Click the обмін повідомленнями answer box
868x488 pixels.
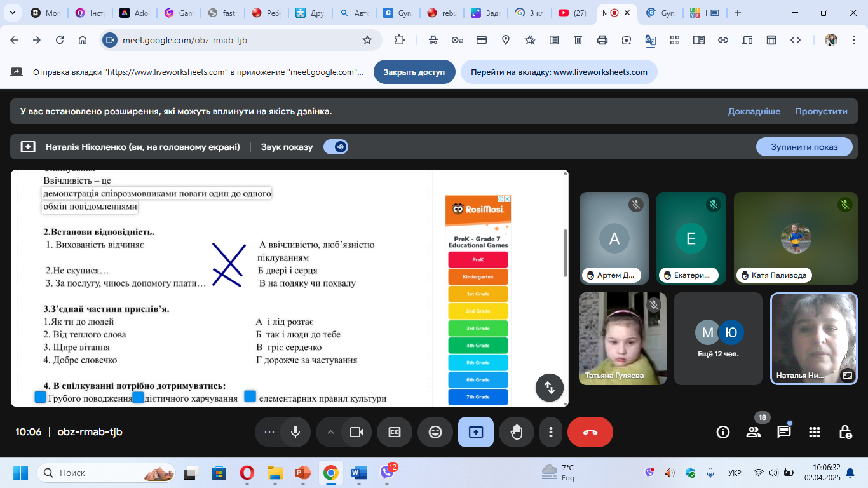click(x=90, y=207)
